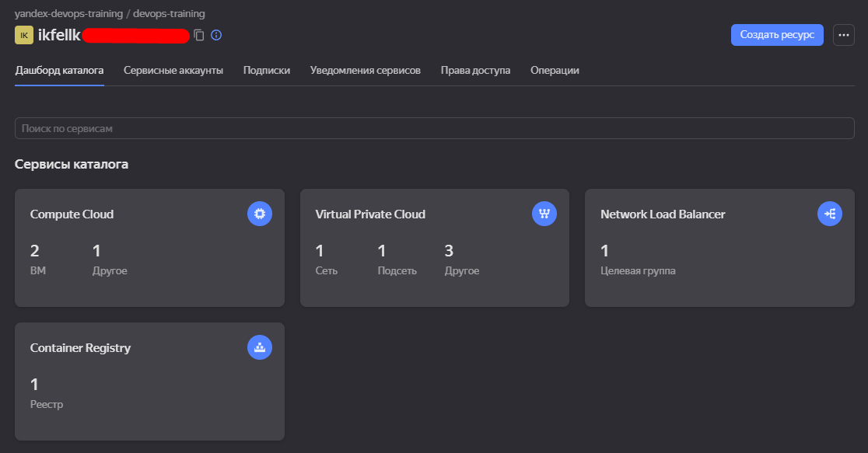Copy the catalog ID with the copy icon
This screenshot has height=453, width=868.
pyautogui.click(x=199, y=36)
